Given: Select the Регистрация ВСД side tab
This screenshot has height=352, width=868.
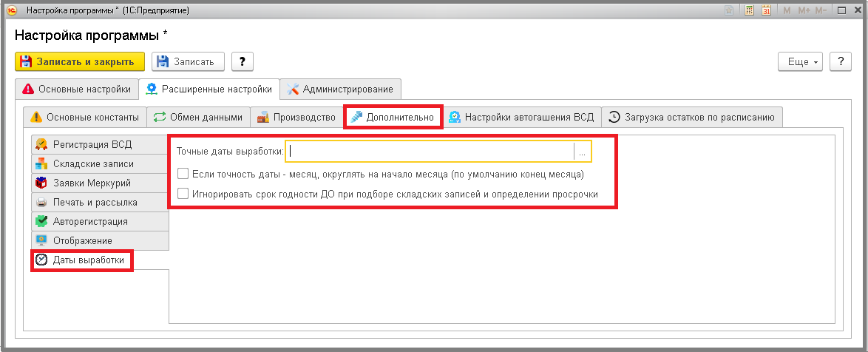Looking at the screenshot, I should tap(100, 144).
